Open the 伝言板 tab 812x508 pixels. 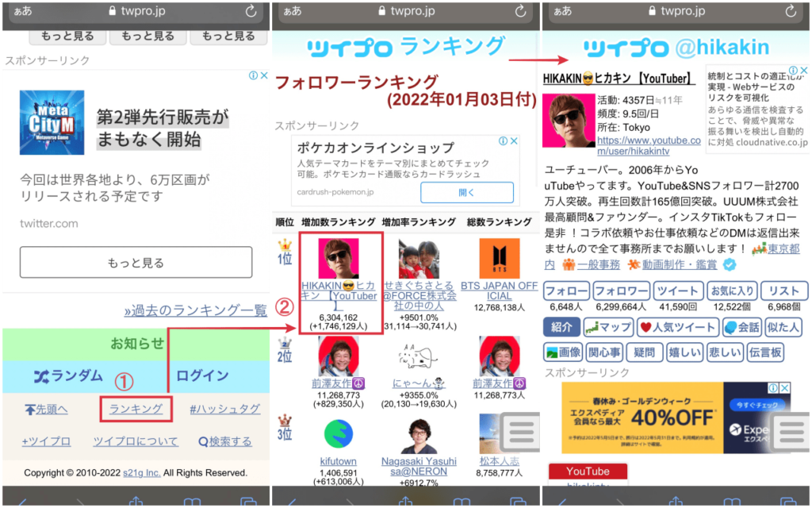(x=765, y=352)
